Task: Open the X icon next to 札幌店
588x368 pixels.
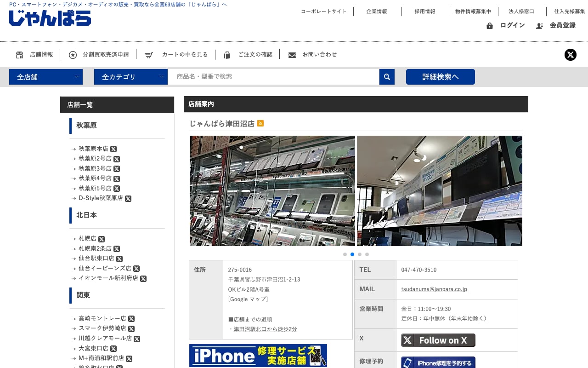Action: coord(102,239)
